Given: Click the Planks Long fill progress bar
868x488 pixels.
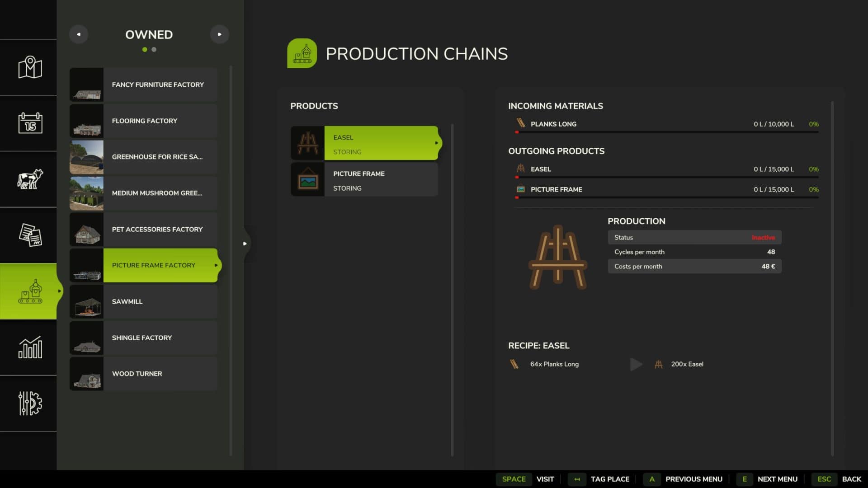Looking at the screenshot, I should (667, 132).
